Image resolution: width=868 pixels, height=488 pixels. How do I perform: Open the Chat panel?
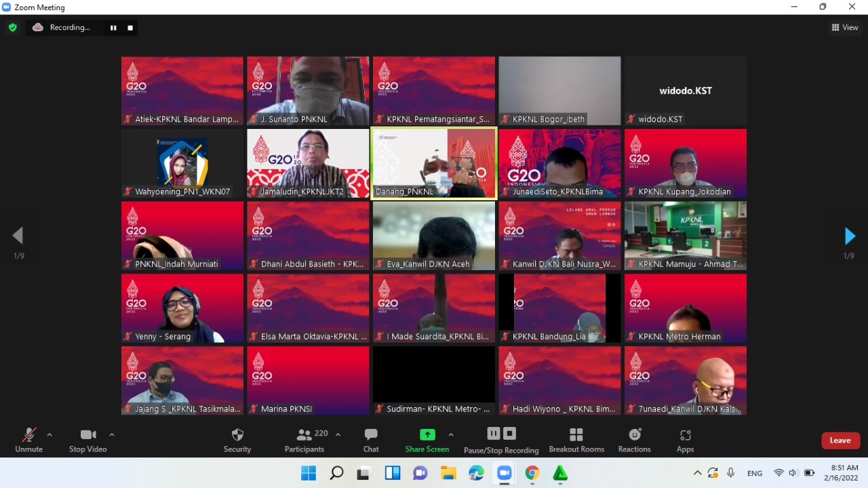point(371,440)
